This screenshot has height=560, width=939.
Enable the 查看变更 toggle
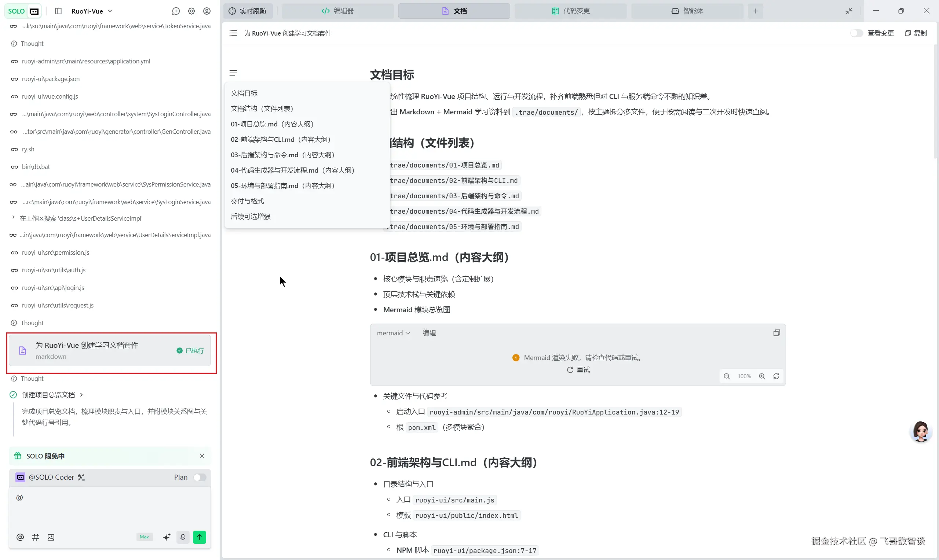pyautogui.click(x=856, y=33)
